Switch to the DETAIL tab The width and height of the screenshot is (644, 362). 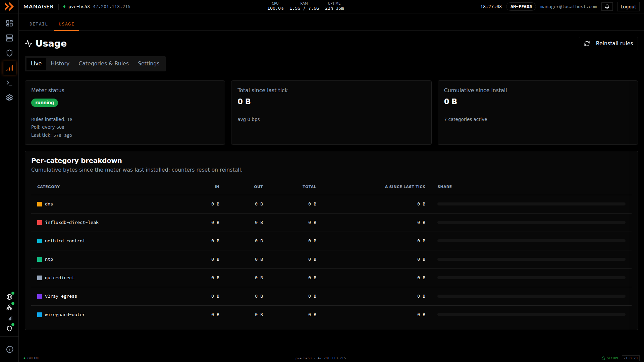[x=39, y=24]
